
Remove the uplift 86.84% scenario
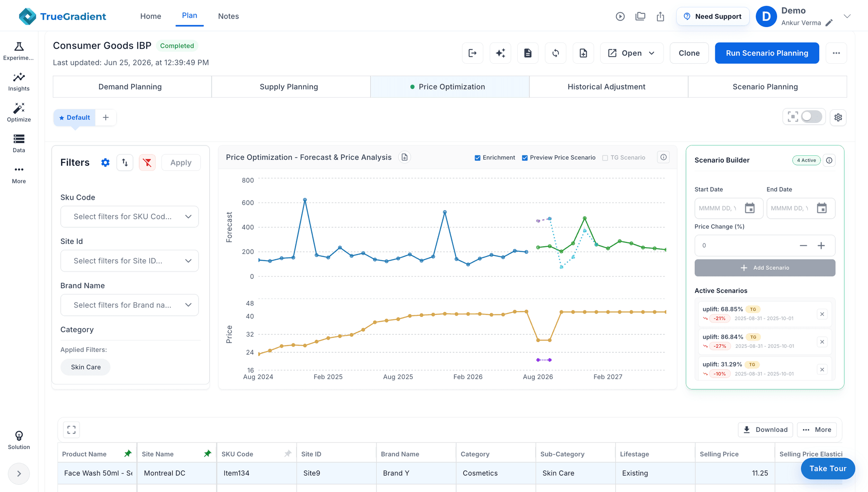click(x=822, y=342)
